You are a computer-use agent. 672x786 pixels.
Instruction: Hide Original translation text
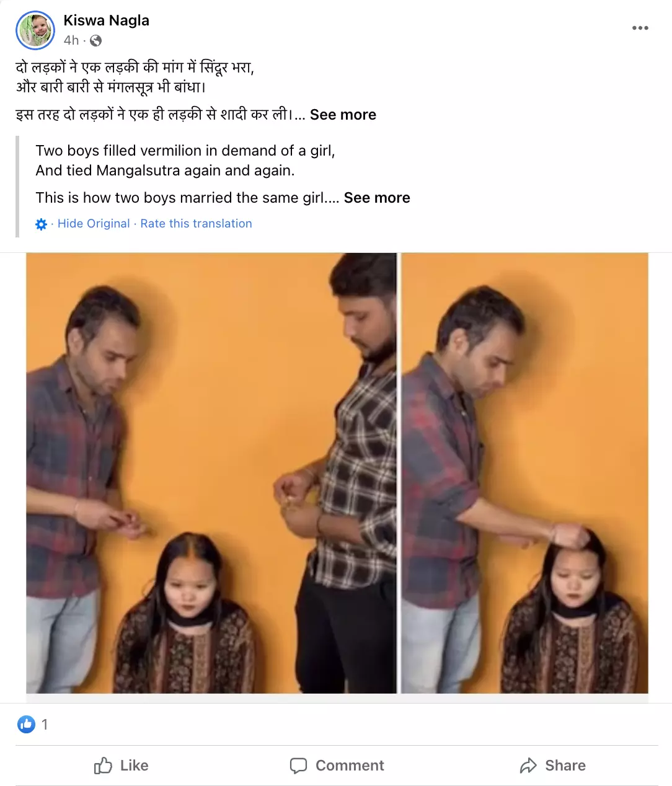(94, 224)
